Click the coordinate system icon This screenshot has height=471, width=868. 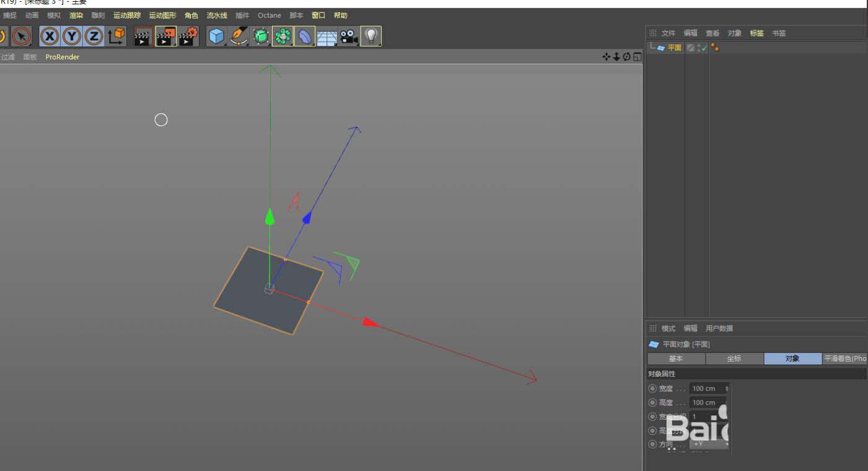116,37
